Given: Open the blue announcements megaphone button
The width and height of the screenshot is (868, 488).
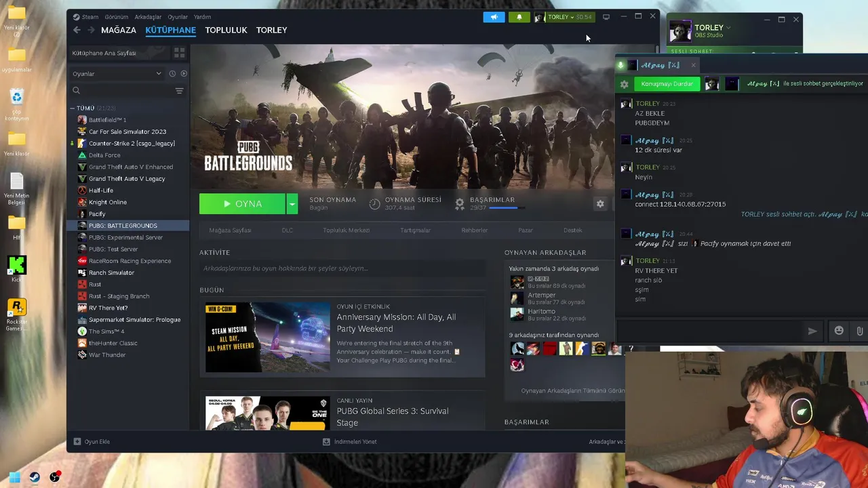Looking at the screenshot, I should pos(494,17).
